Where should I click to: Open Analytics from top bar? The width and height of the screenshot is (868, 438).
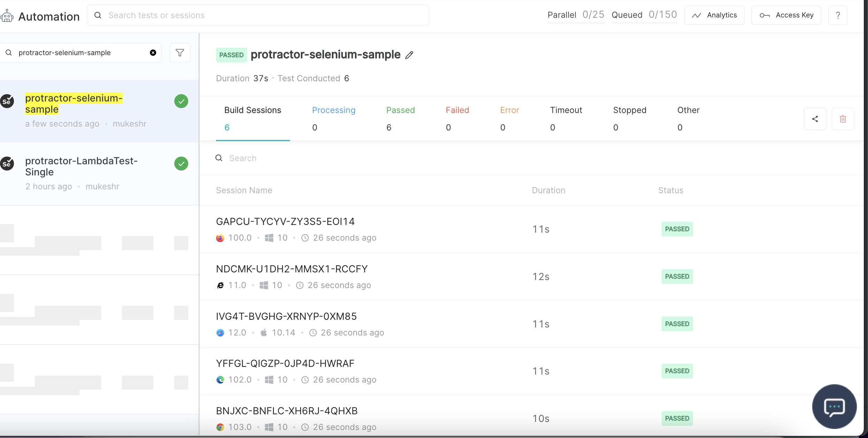714,15
